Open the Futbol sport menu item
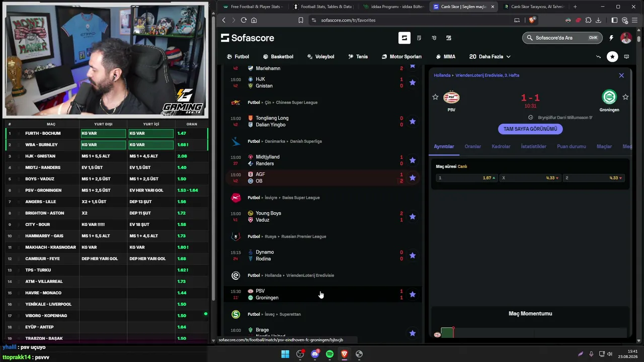 pos(238,57)
